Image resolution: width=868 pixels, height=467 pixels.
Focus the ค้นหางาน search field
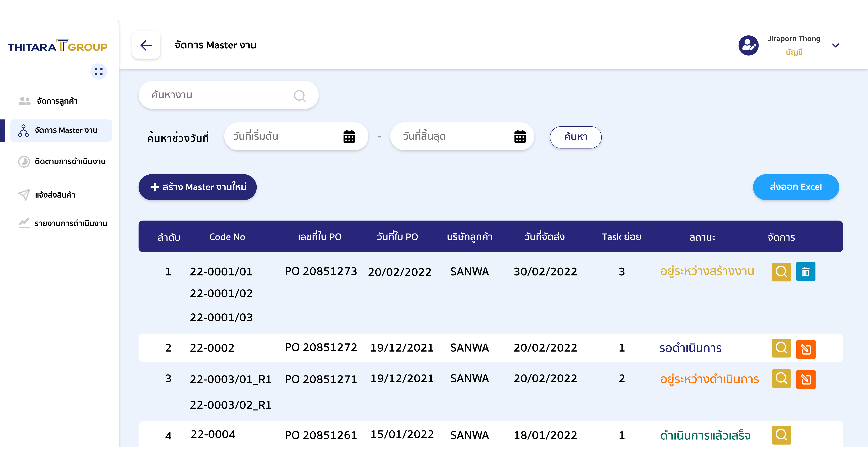tap(228, 95)
